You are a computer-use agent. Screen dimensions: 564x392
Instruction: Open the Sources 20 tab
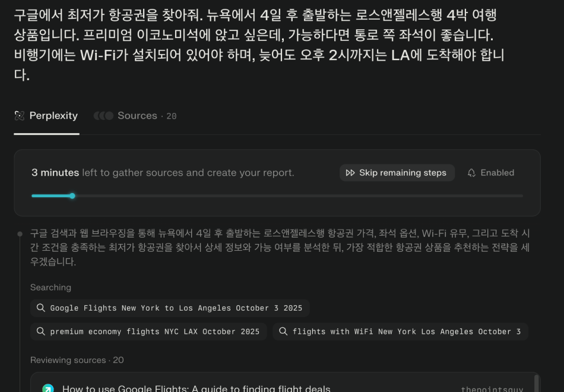[x=135, y=116]
